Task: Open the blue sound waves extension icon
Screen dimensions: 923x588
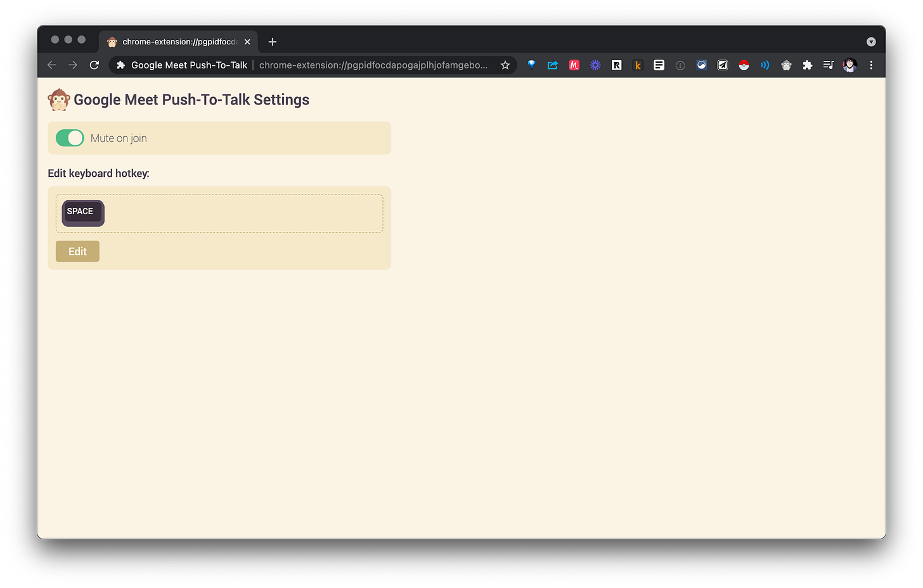Action: click(x=765, y=65)
